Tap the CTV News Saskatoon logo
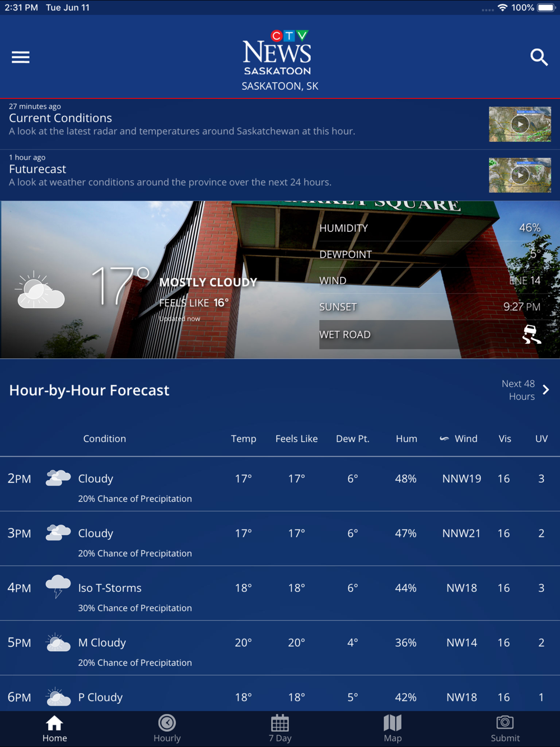 coord(278,53)
